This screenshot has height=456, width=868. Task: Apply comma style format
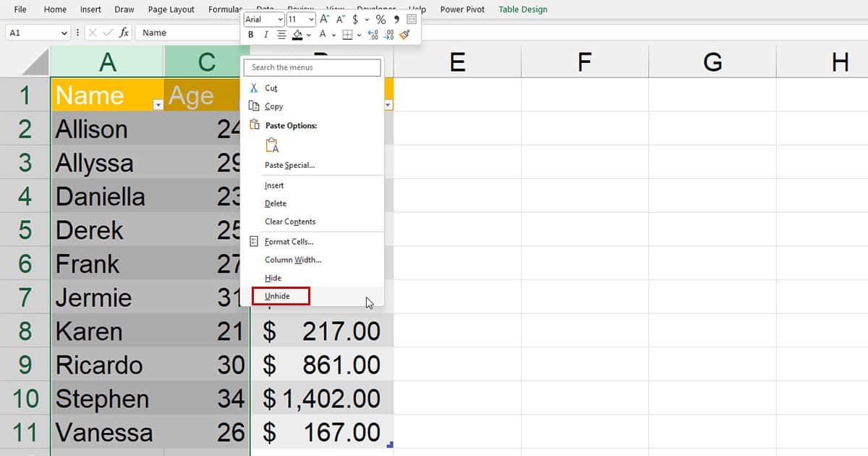pos(396,20)
